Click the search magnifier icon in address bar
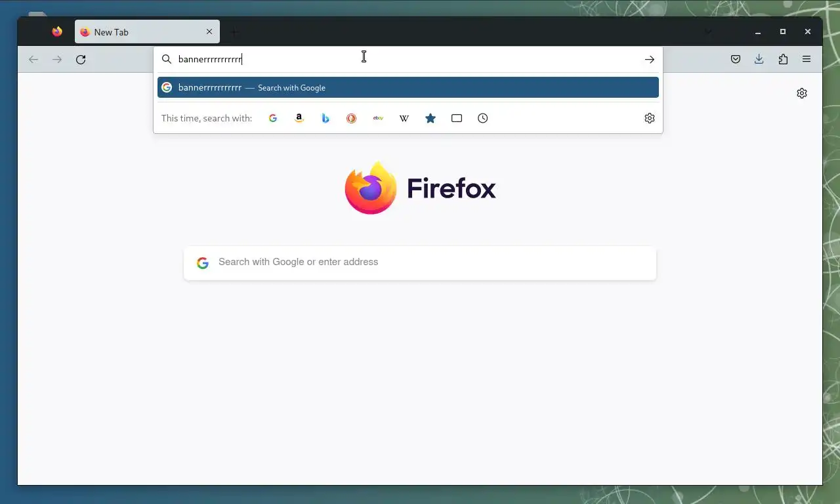Screen dimensions: 840x504 click(167, 60)
